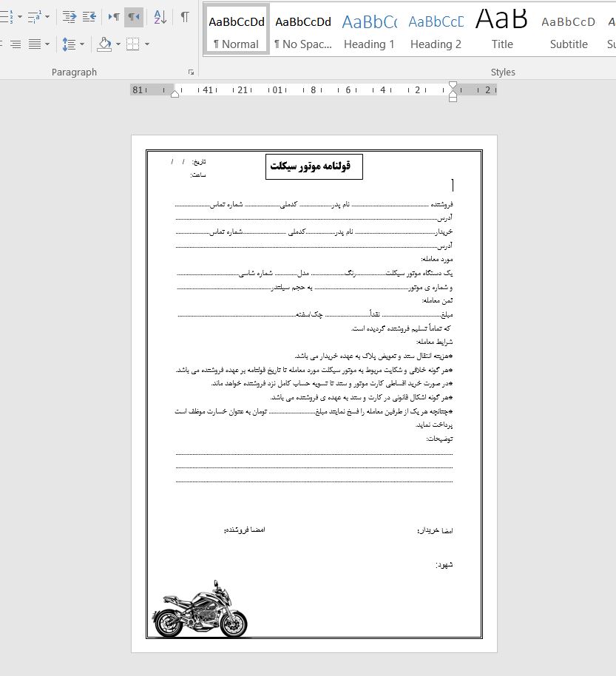This screenshot has height=676, width=616.
Task: Apply the Heading 1 style
Action: click(369, 30)
